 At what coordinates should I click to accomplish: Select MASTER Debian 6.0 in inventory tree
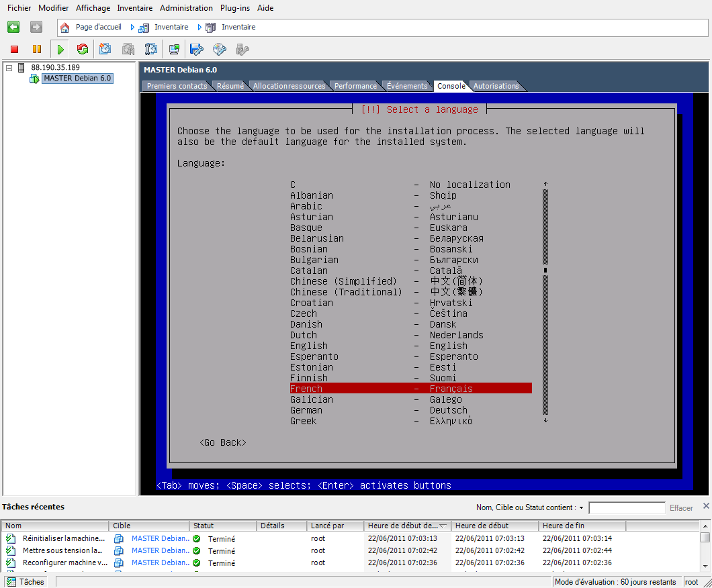[77, 79]
